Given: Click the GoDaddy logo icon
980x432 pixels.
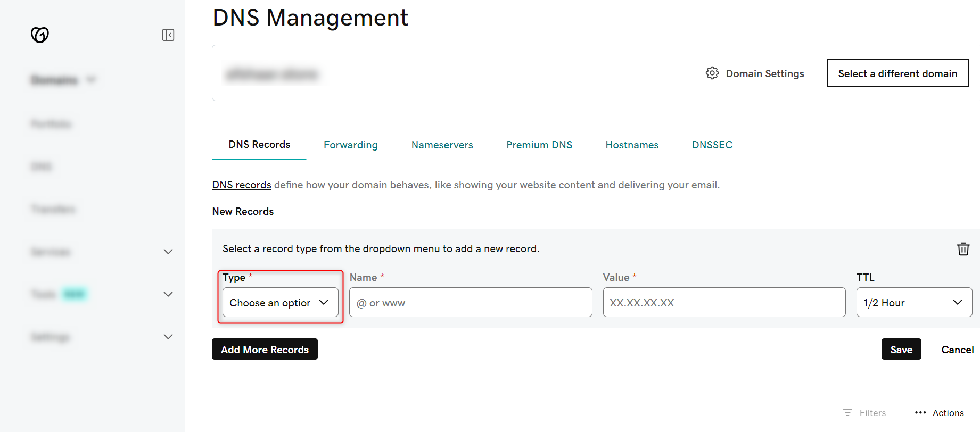Looking at the screenshot, I should click(x=40, y=35).
